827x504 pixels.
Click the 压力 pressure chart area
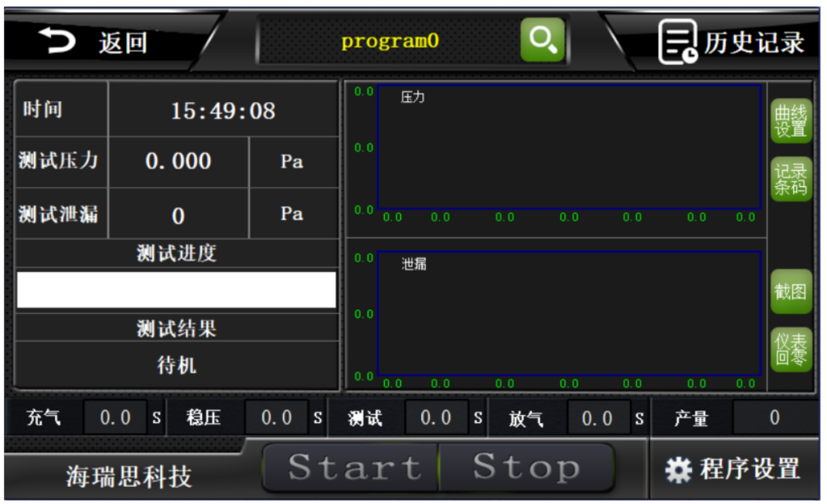click(x=569, y=147)
